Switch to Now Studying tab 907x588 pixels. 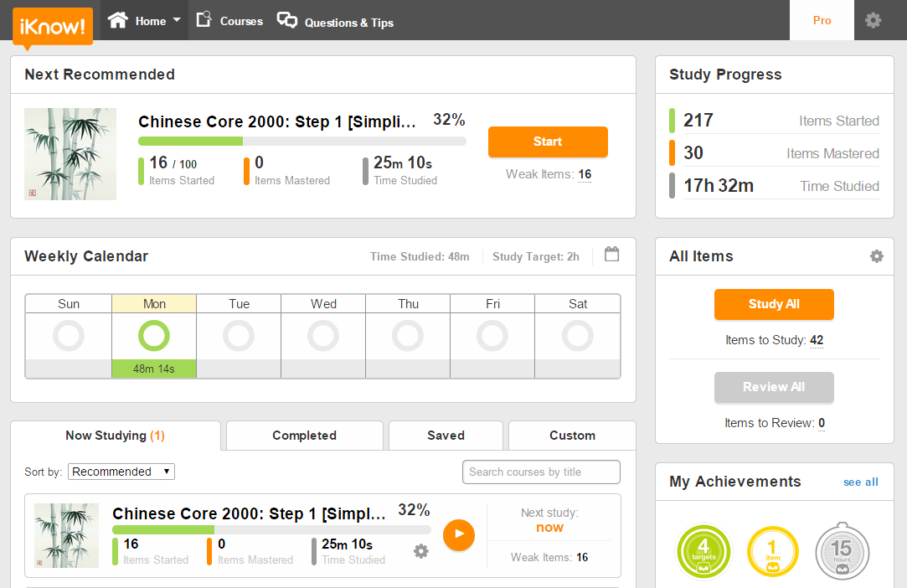point(115,436)
